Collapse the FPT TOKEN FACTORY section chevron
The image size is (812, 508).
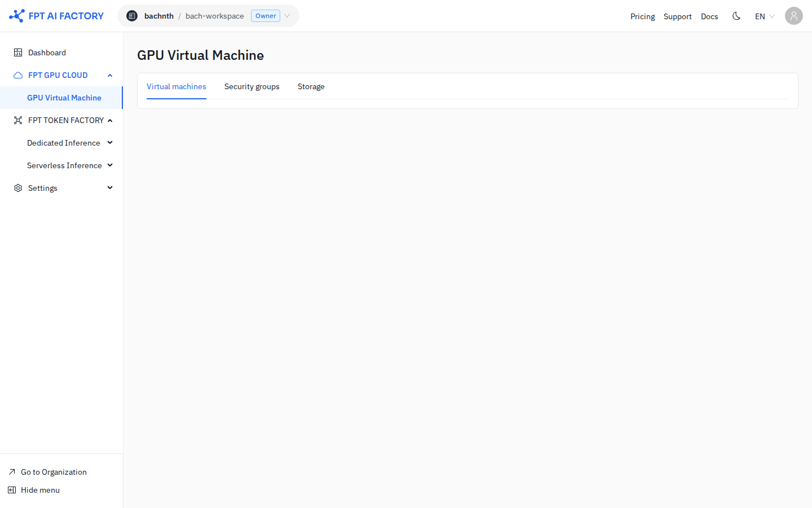pos(110,120)
